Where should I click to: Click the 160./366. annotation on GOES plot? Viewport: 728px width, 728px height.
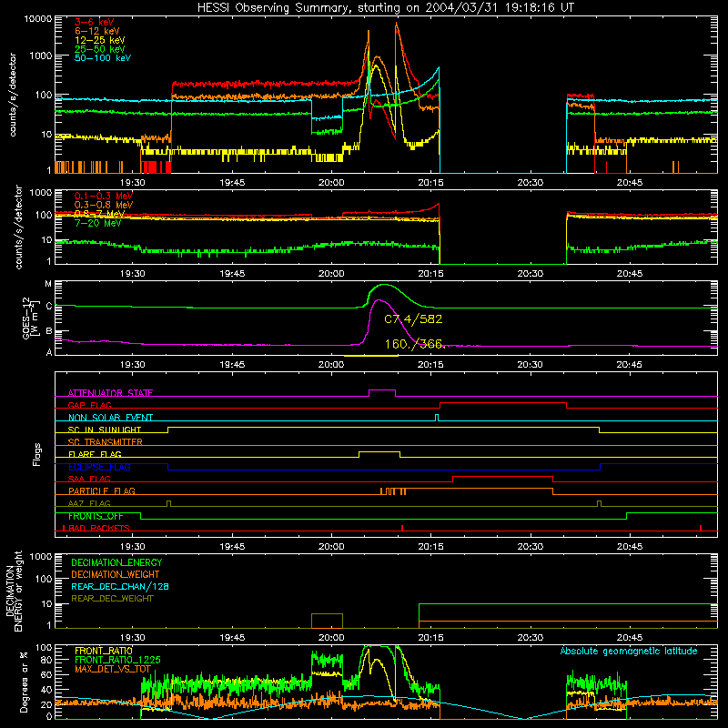click(x=415, y=344)
